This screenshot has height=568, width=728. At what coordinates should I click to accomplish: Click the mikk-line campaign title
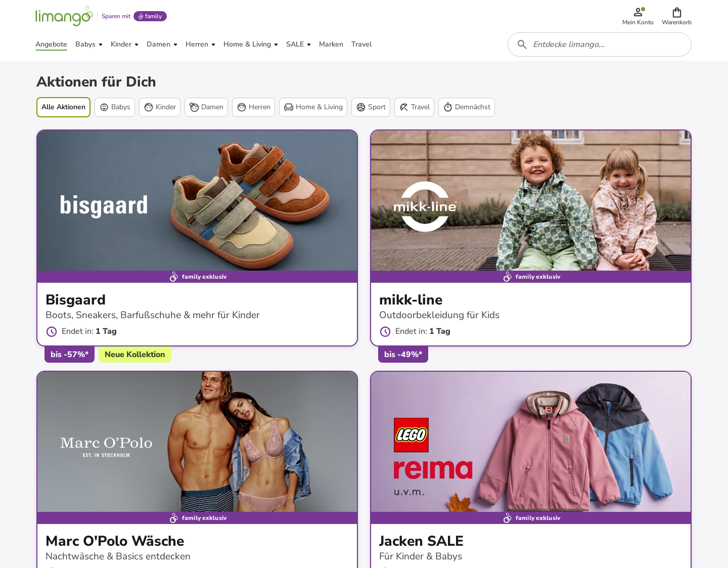click(x=411, y=300)
